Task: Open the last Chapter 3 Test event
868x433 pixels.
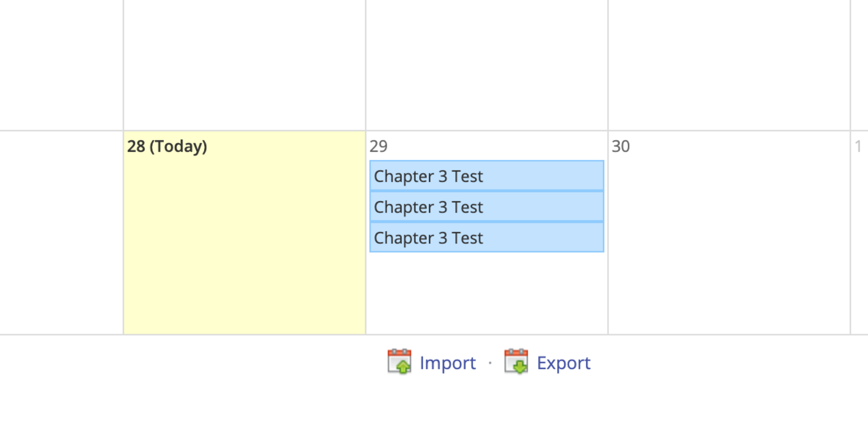Action: [x=487, y=238]
